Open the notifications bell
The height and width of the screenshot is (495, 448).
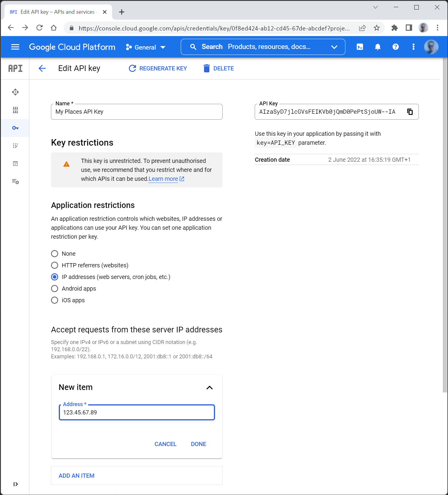378,47
